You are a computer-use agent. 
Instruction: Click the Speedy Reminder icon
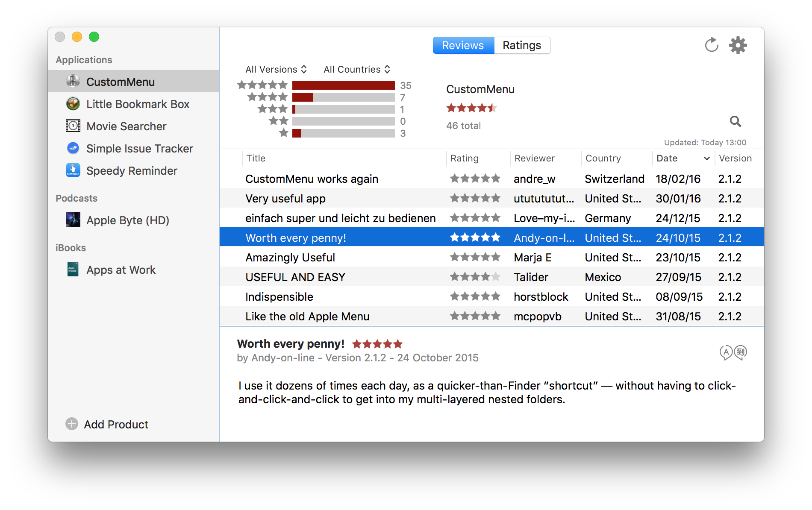point(73,170)
